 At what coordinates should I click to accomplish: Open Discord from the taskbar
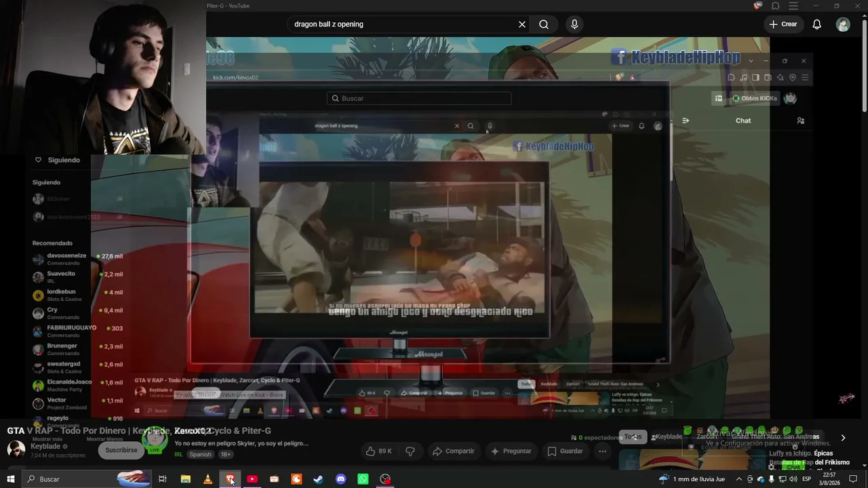(x=340, y=479)
